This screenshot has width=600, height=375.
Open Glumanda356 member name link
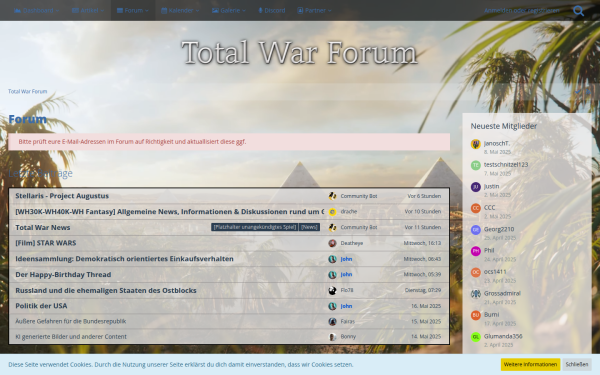click(503, 336)
